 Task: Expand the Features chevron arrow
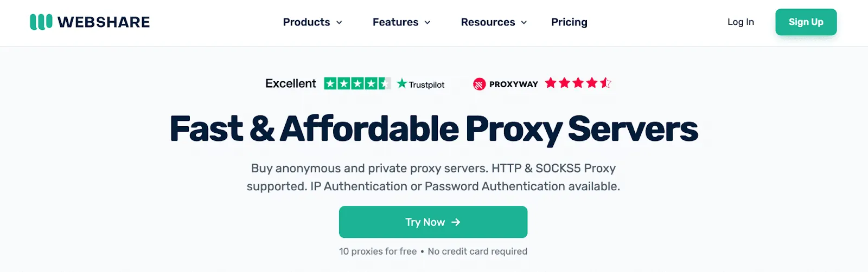click(427, 23)
